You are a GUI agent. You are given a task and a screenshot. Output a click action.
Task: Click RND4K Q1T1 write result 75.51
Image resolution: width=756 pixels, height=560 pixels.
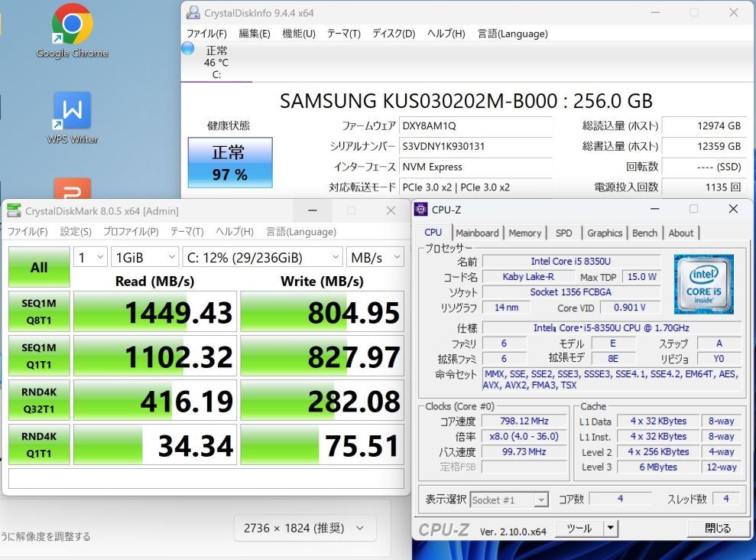pos(322,444)
